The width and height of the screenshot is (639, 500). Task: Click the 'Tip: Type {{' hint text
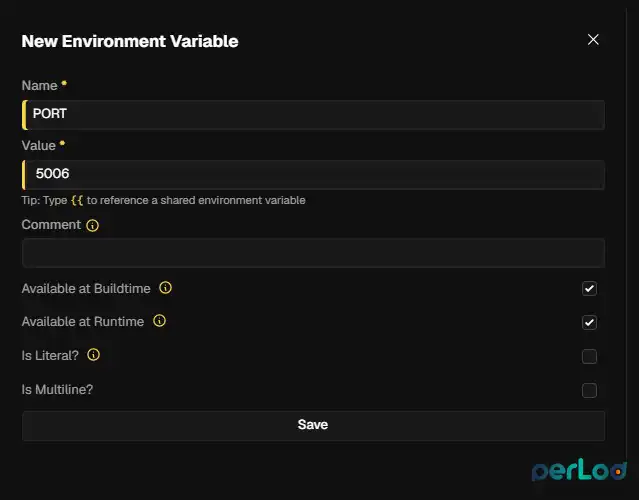tap(52, 200)
